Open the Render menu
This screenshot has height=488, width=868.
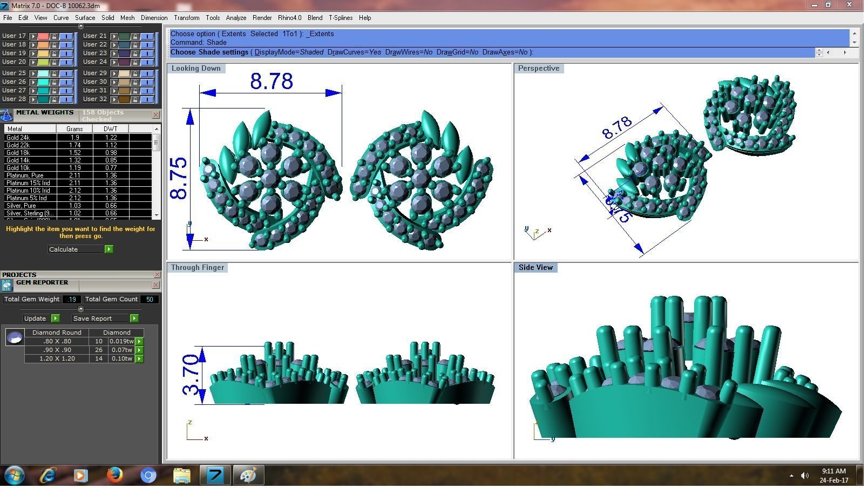(263, 18)
